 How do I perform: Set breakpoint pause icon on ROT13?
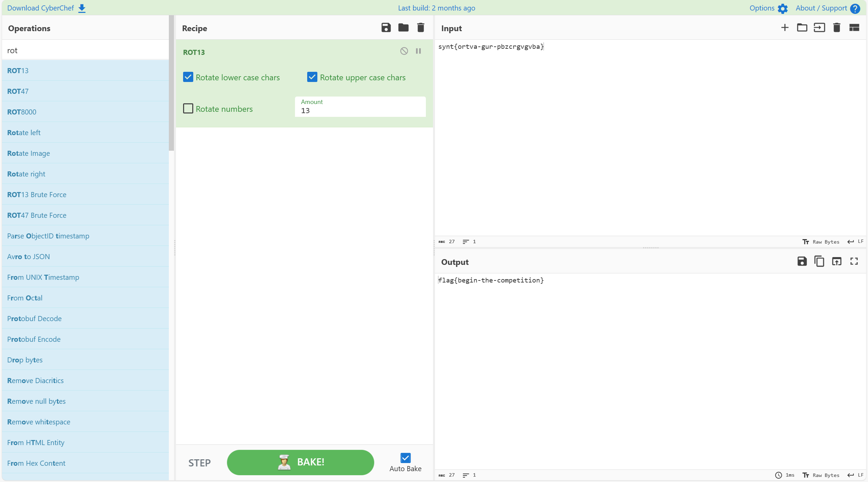pyautogui.click(x=418, y=51)
